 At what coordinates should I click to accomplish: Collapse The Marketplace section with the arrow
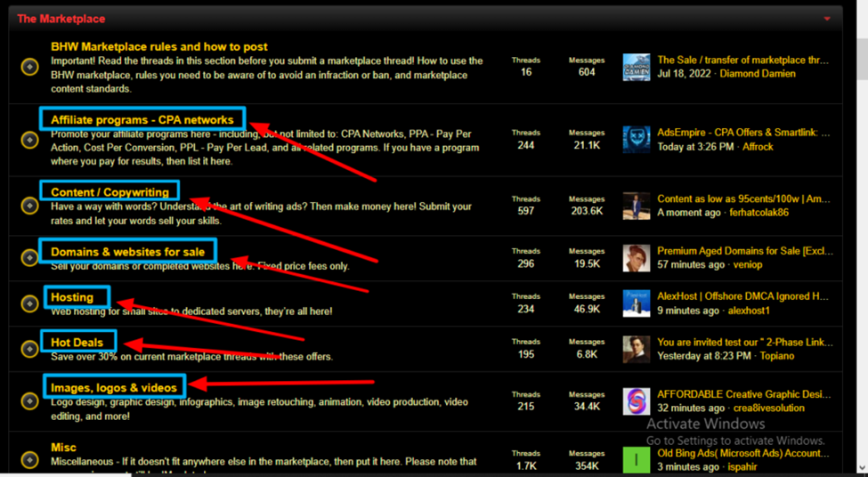click(827, 19)
